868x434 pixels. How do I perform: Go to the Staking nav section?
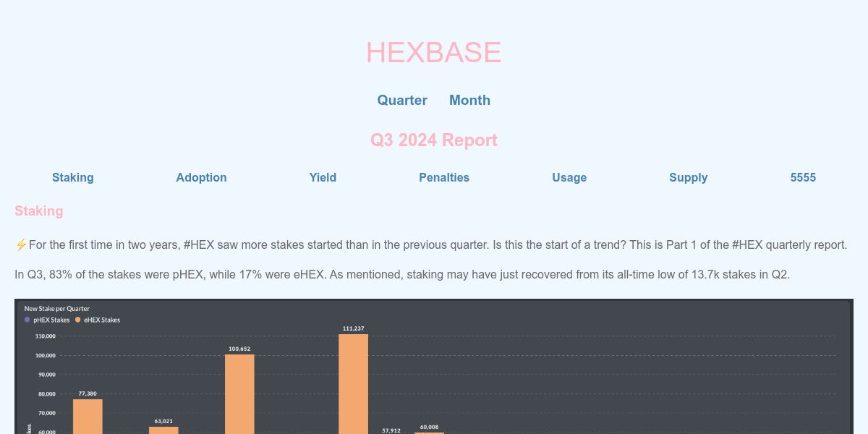tap(73, 178)
